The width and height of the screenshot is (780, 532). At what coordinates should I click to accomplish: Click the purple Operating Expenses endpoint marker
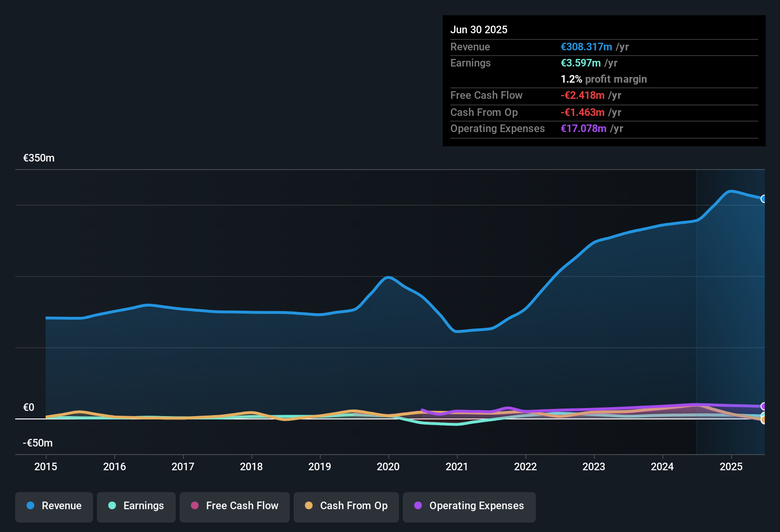tap(764, 406)
